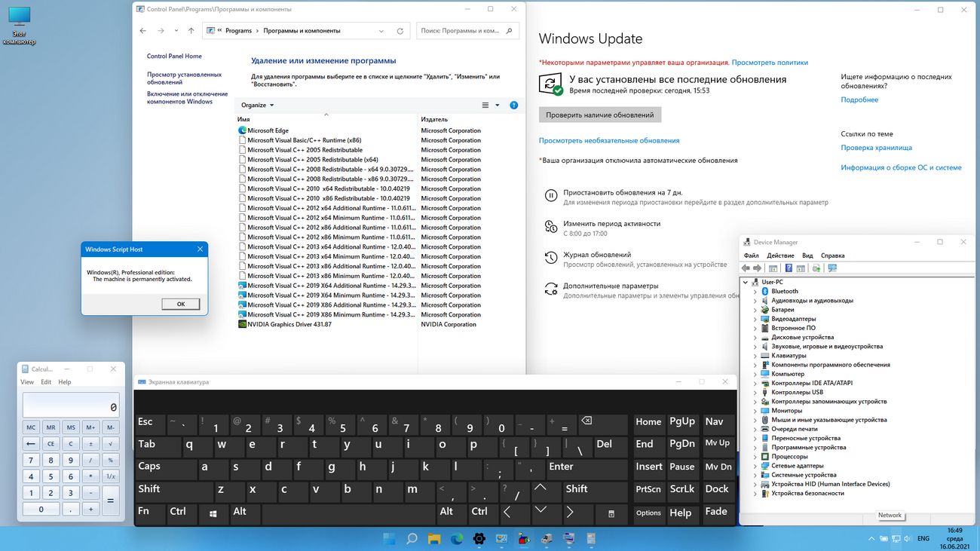Click the CE button in Calculator

point(51,443)
